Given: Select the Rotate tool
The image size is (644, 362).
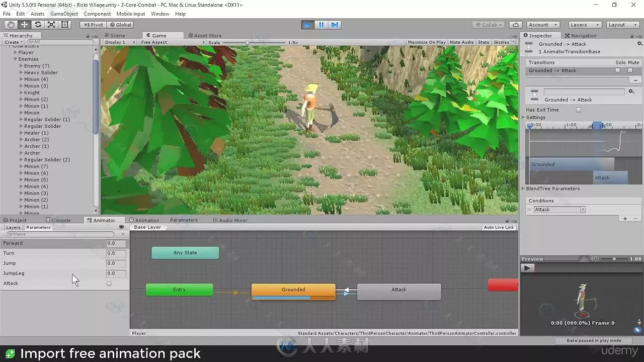Looking at the screenshot, I should coord(38,25).
